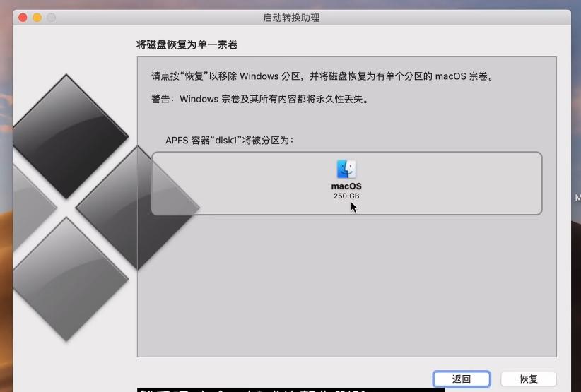Click the macOS volume name label
Viewport: 581px width, 392px height.
pyautogui.click(x=346, y=186)
